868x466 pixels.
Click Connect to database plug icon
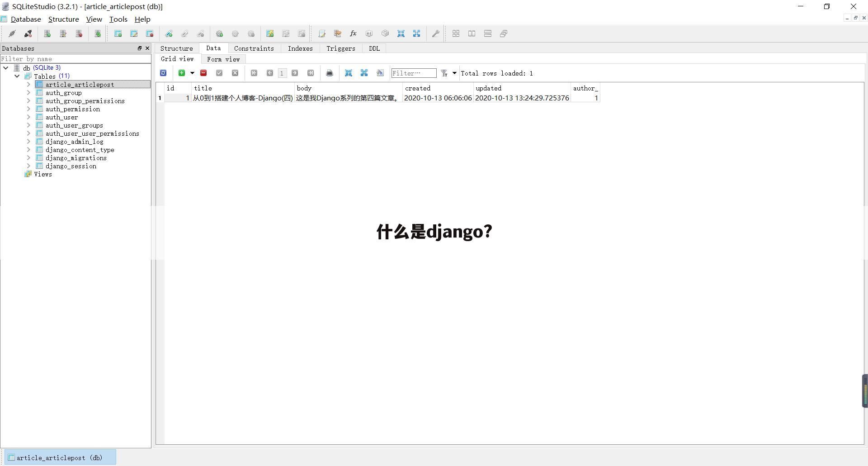pyautogui.click(x=12, y=33)
